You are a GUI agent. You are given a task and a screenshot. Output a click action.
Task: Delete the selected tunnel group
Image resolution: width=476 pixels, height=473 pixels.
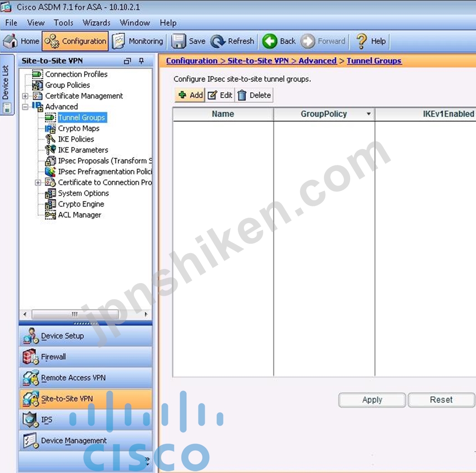click(x=254, y=95)
